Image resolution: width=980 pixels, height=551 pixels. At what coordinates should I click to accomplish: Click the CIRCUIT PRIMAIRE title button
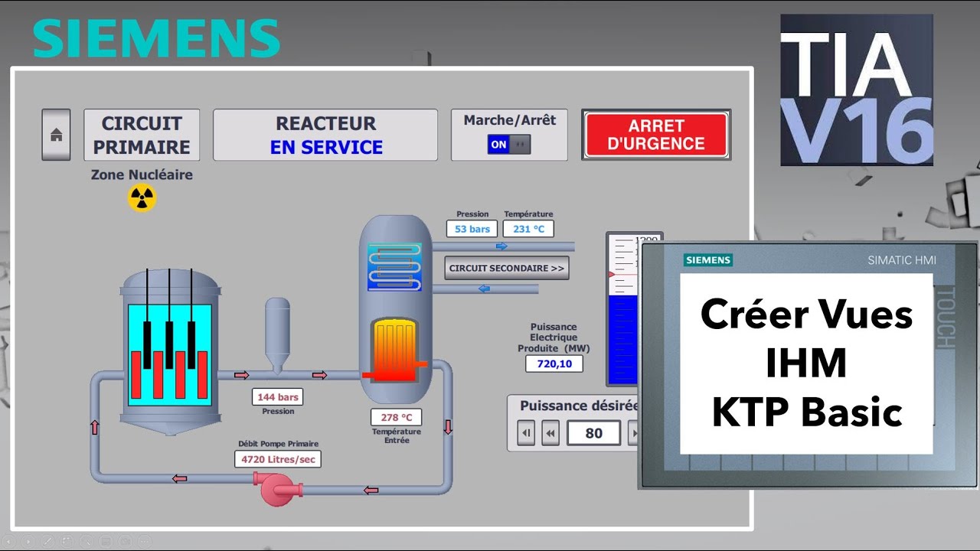click(142, 135)
